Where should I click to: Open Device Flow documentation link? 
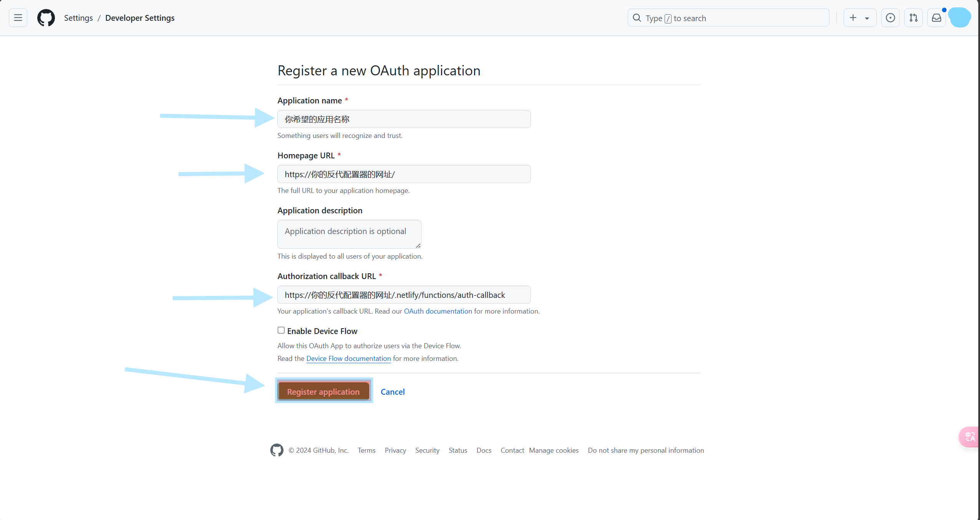click(348, 358)
